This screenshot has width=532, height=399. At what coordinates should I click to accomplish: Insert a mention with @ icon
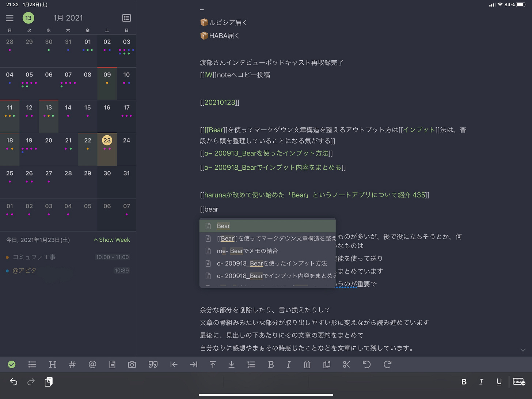click(x=92, y=364)
